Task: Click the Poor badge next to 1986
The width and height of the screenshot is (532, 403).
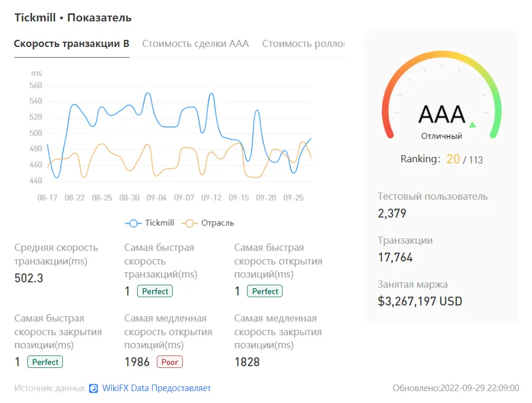Action: tap(170, 362)
